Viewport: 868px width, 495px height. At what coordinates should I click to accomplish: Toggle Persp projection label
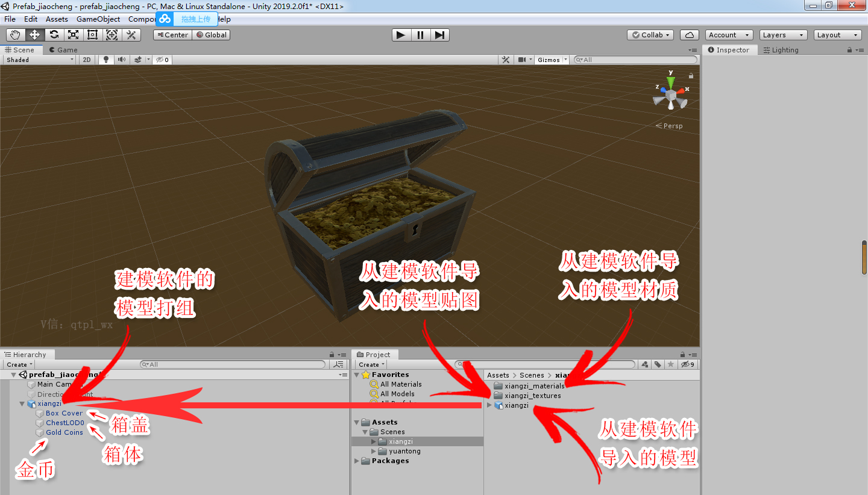point(670,126)
